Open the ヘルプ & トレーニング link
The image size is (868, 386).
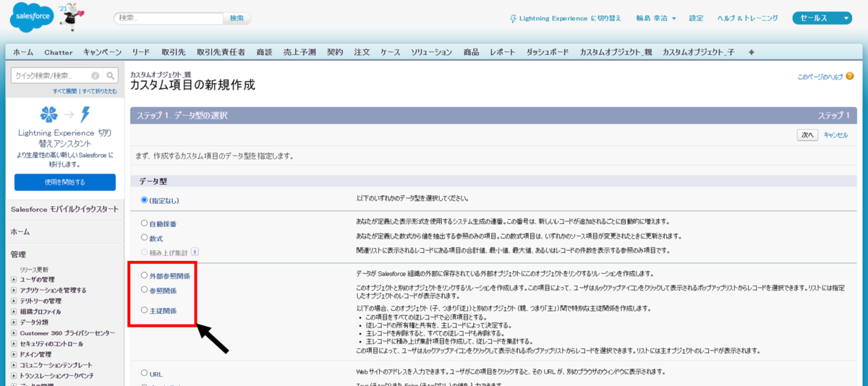(747, 18)
